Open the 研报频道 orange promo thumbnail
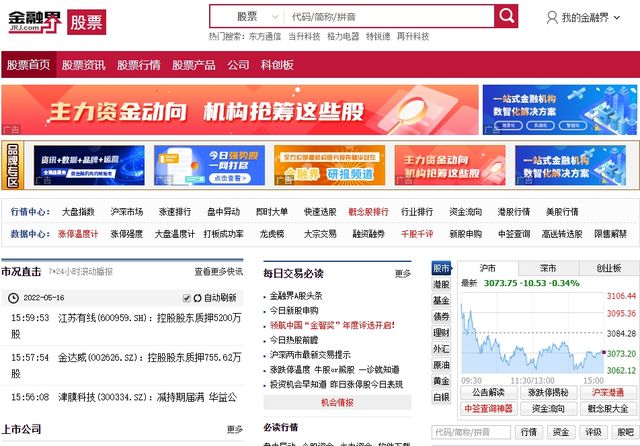 point(330,165)
